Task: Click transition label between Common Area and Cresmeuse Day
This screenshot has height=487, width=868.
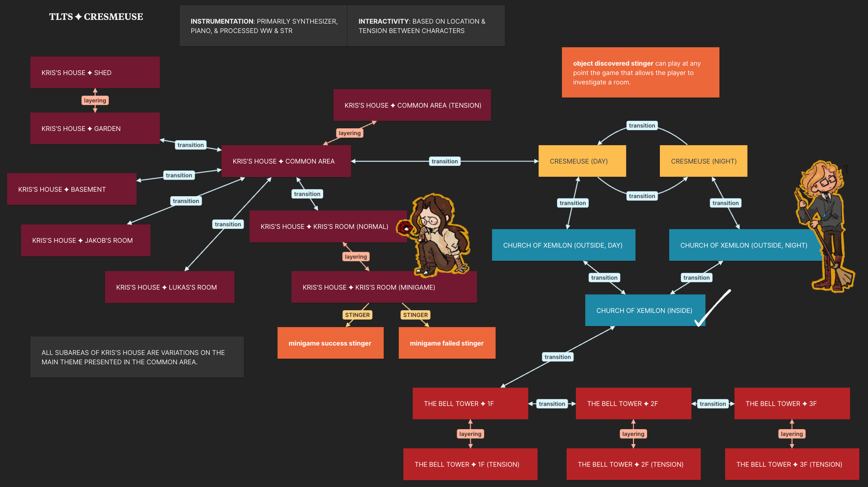Action: point(445,161)
